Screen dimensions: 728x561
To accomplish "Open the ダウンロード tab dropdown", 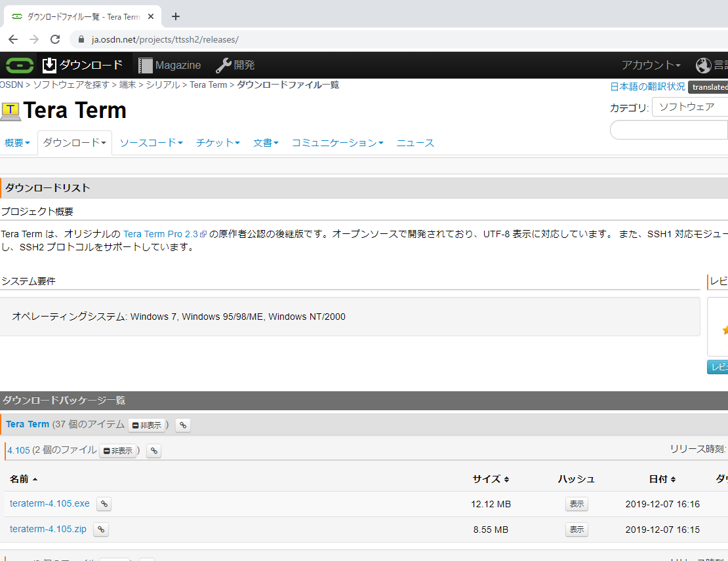I will [74, 142].
